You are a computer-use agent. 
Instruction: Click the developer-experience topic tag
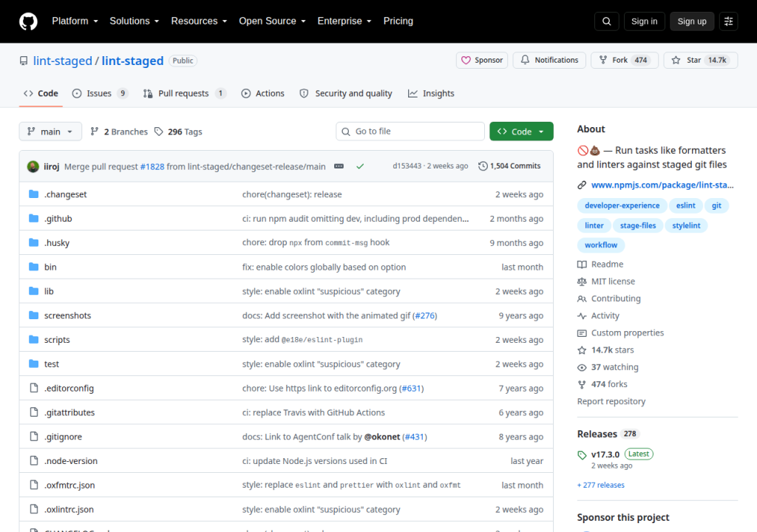[x=622, y=205]
